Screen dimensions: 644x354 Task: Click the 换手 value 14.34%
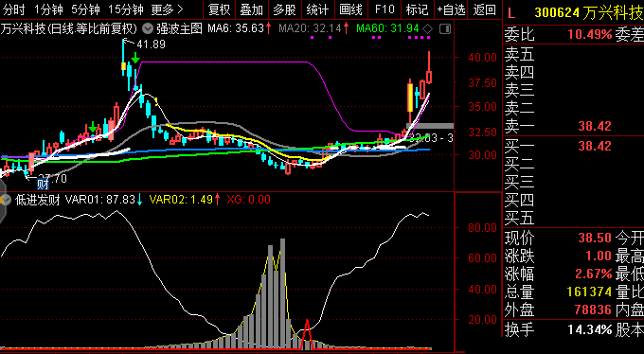coord(590,329)
